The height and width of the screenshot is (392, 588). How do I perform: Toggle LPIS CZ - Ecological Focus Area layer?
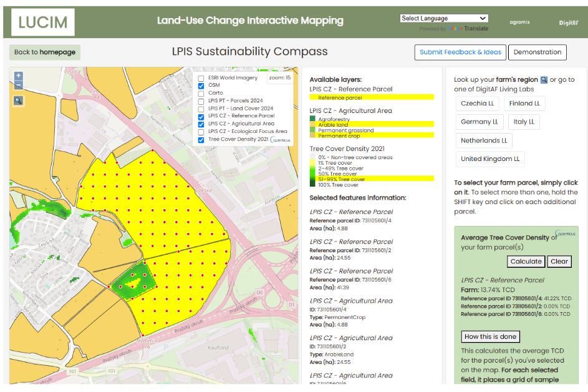point(201,132)
